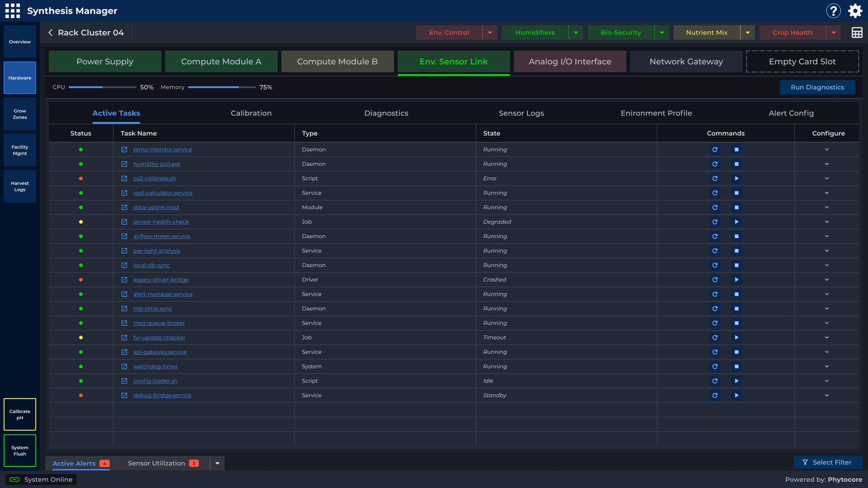Expand configure options for legacy-driver-bridge
868x488 pixels.
tap(827, 279)
